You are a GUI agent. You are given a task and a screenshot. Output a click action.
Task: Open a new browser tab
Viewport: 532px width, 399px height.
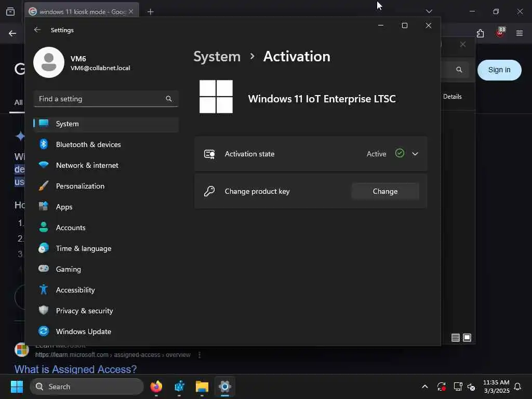click(150, 12)
